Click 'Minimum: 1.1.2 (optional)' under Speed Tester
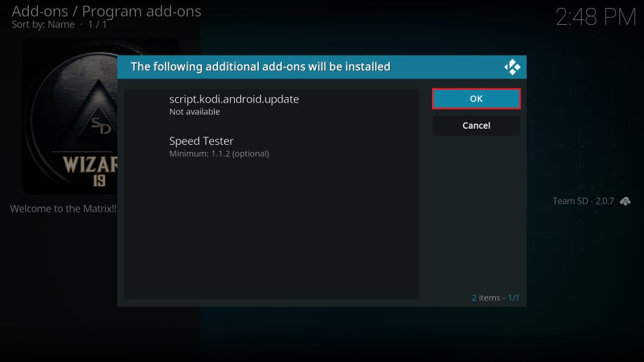This screenshot has height=362, width=644. (x=219, y=154)
